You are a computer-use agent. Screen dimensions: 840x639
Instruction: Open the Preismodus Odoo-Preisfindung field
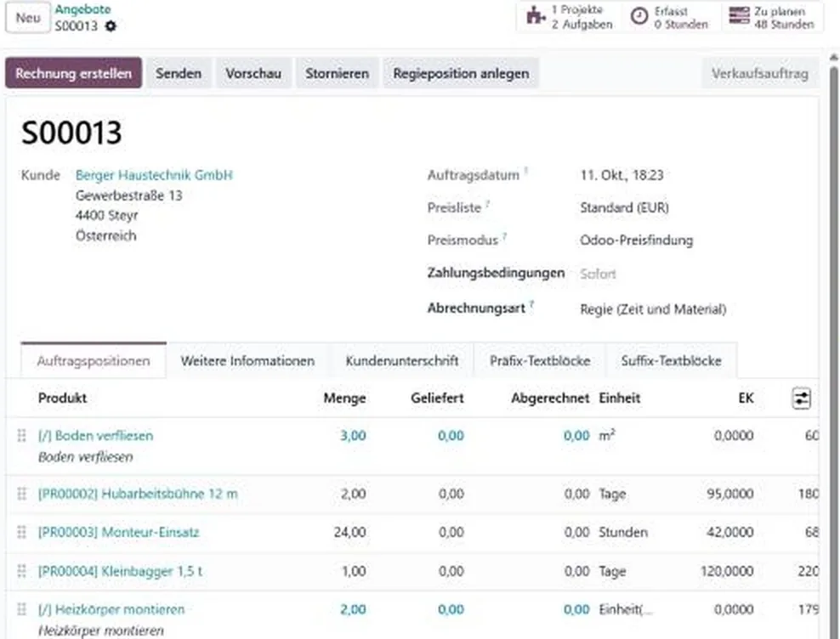tap(637, 240)
